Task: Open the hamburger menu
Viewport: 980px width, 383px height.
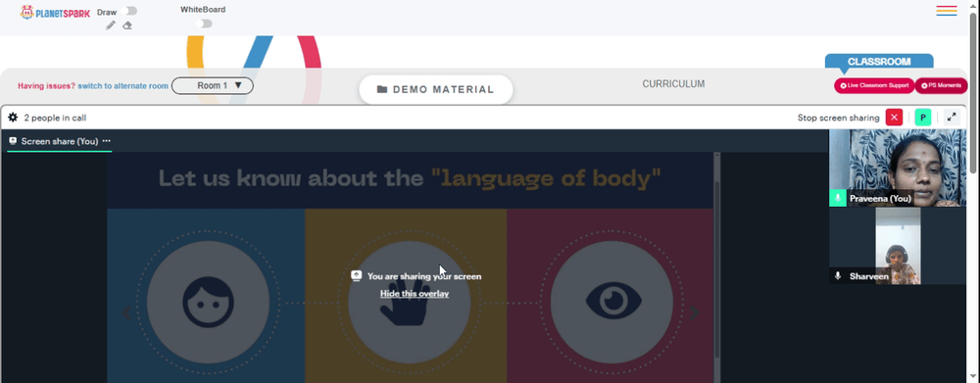Action: [x=947, y=11]
